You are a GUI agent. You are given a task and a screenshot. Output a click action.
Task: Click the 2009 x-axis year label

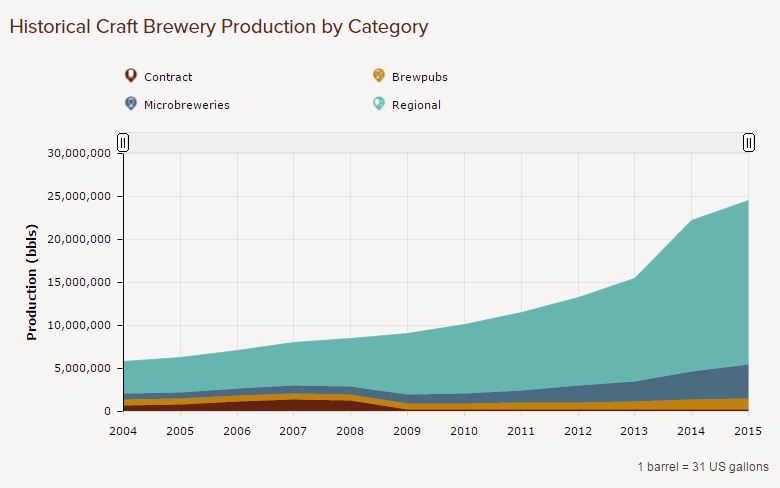tap(407, 431)
